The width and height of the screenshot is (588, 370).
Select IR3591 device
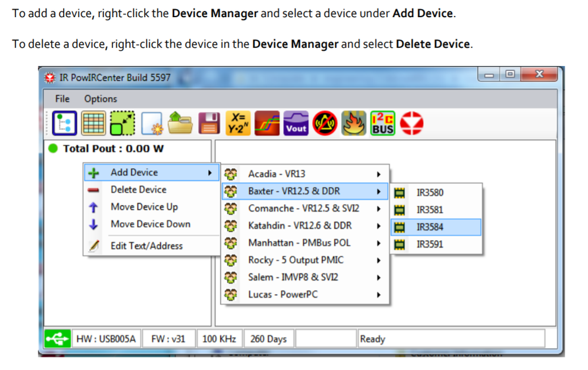tap(436, 245)
